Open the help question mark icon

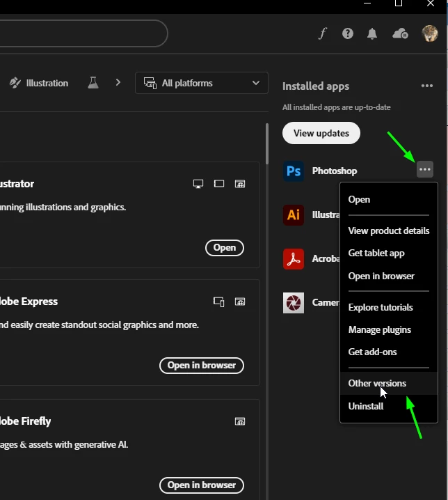(x=348, y=33)
